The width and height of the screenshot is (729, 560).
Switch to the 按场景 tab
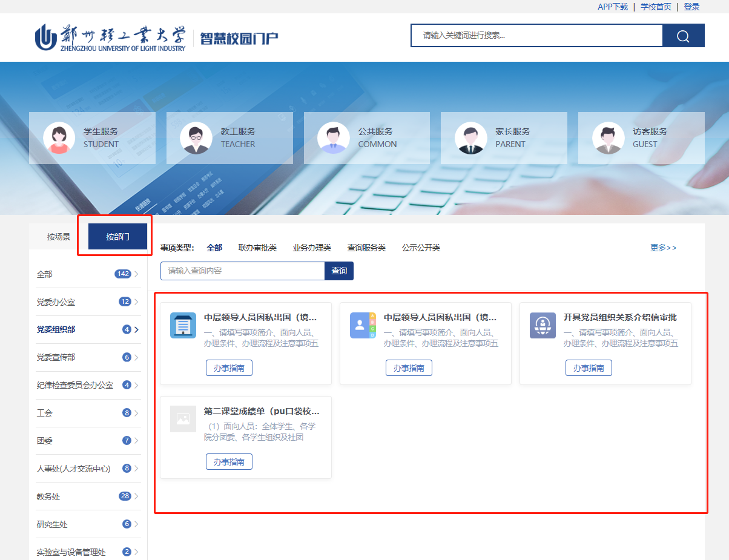pyautogui.click(x=59, y=237)
